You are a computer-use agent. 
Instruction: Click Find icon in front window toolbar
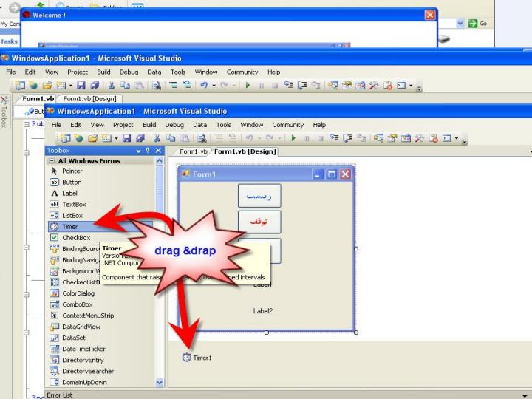[x=202, y=138]
